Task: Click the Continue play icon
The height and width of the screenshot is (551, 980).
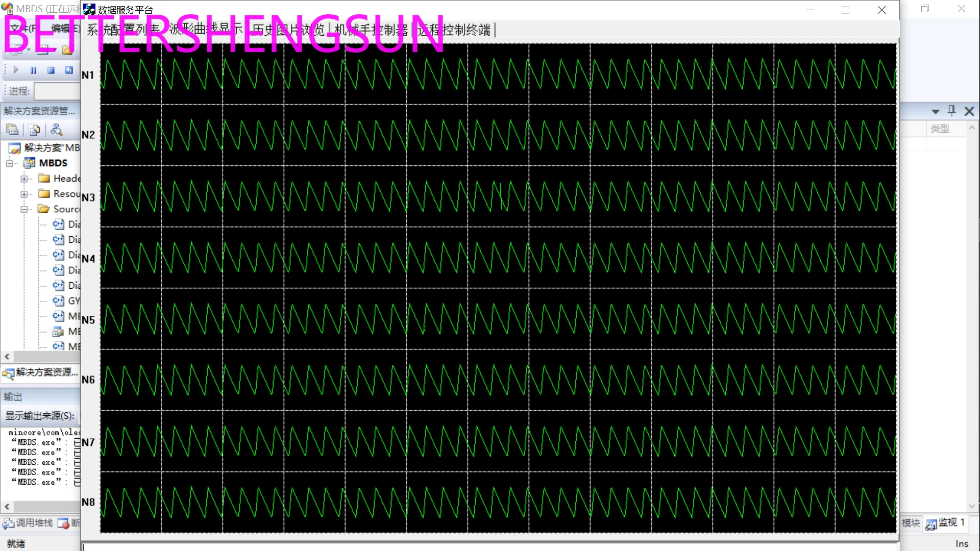Action: pyautogui.click(x=16, y=70)
